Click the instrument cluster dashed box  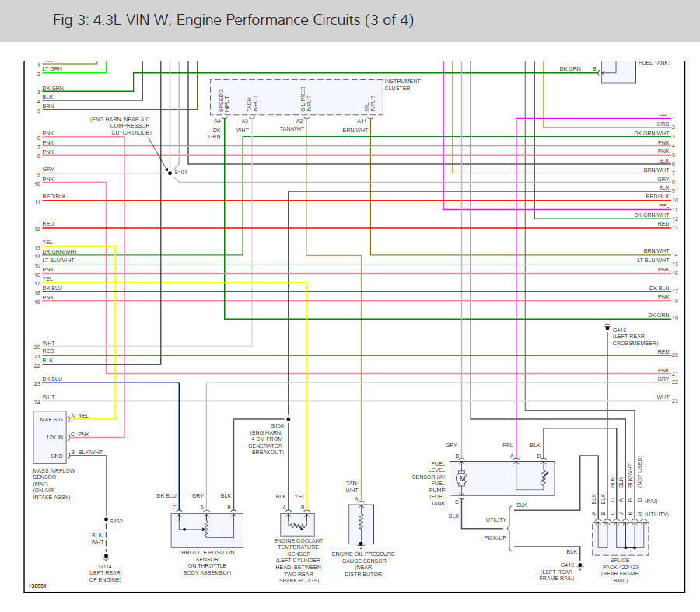click(x=297, y=97)
